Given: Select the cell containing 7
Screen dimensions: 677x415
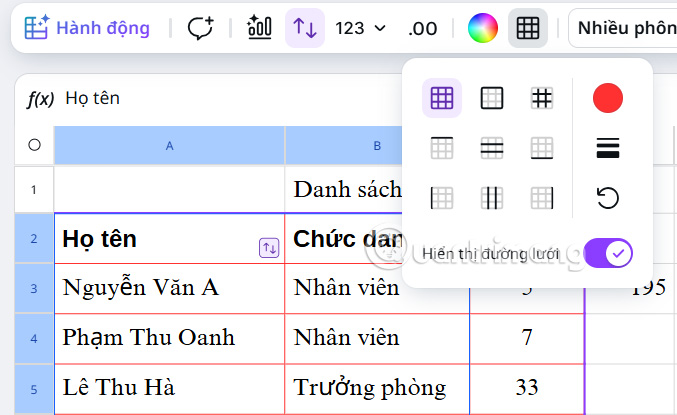Looking at the screenshot, I should tap(527, 339).
